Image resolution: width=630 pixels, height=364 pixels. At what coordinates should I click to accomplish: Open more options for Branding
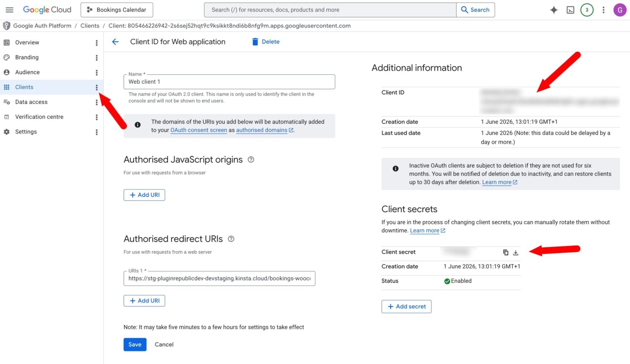(96, 58)
